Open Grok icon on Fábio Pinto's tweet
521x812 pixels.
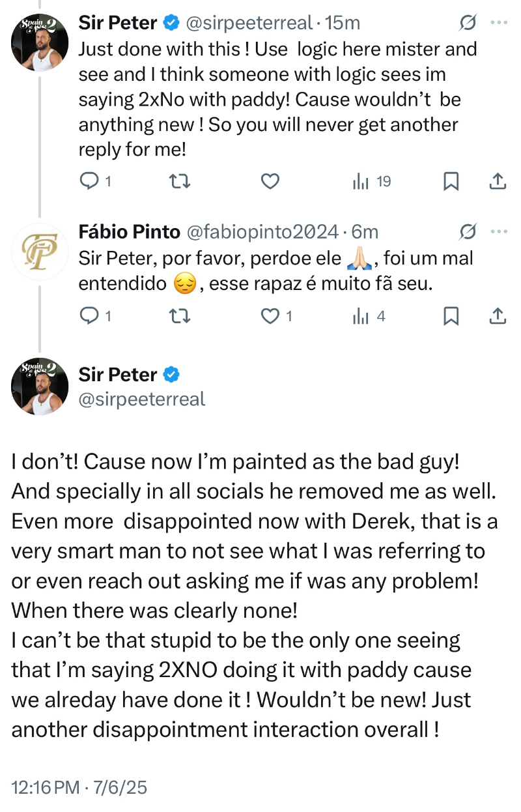tap(467, 231)
